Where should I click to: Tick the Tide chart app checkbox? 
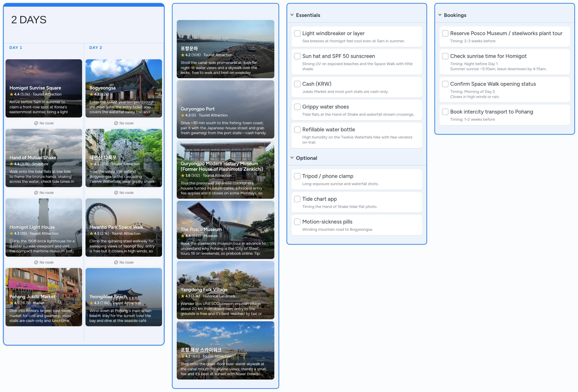297,199
